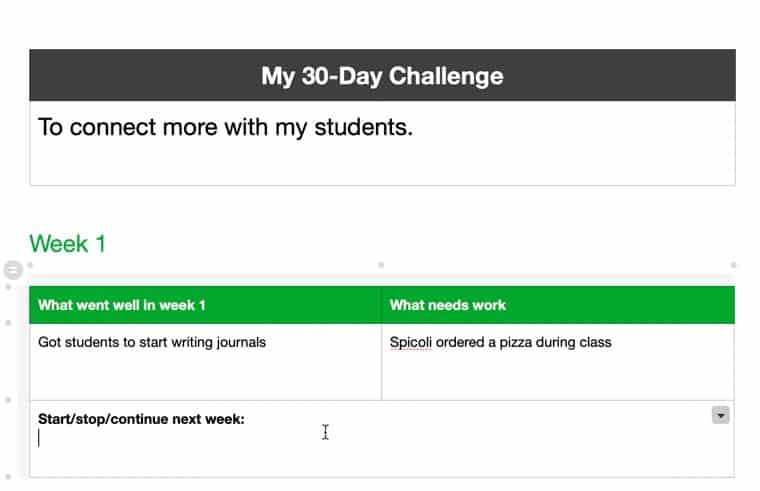Click the 'Start/stop/continue next week:' label text
The image size is (760, 491).
point(141,419)
